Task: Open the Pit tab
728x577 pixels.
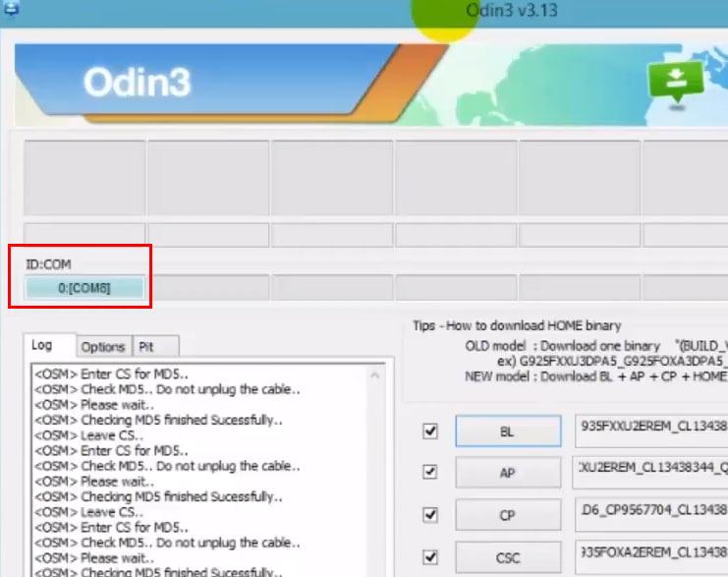Action: coord(155,347)
